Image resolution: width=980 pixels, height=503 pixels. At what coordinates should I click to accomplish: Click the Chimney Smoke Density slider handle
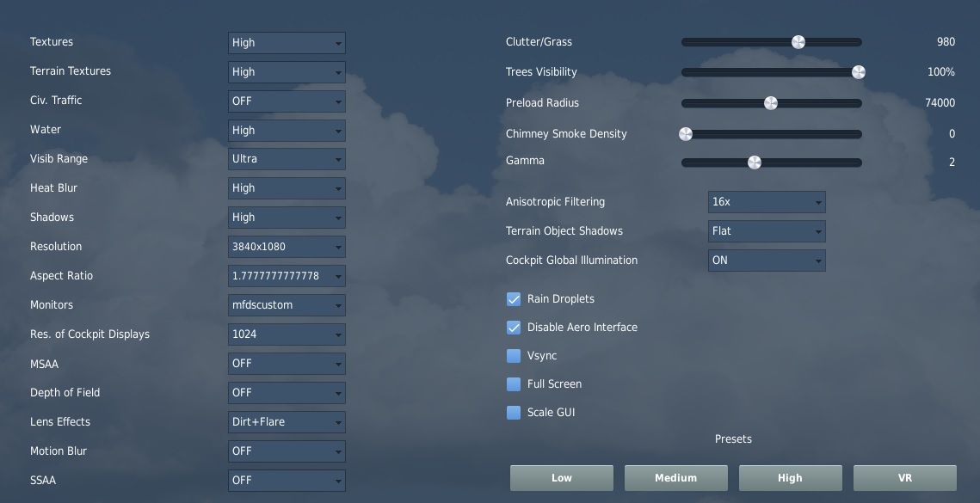[686, 134]
